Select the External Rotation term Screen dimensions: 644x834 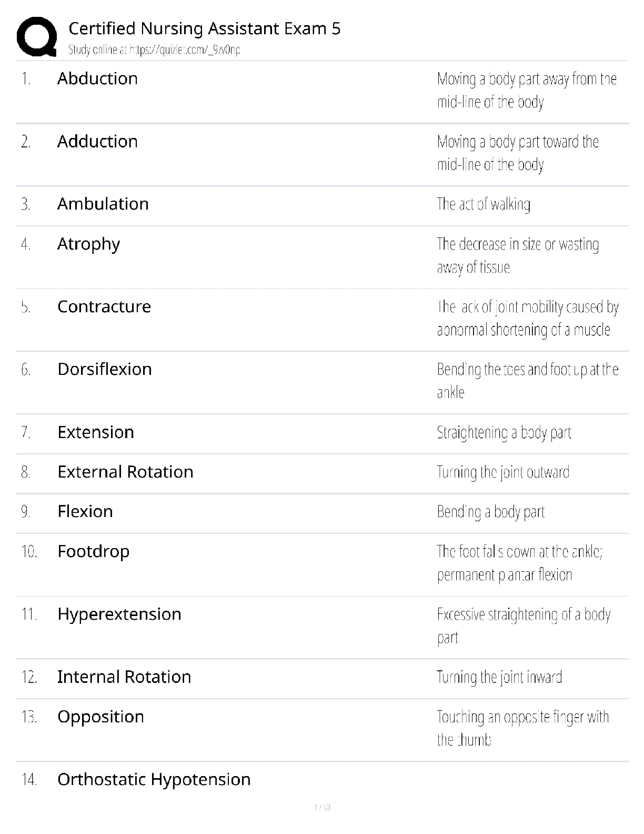125,472
